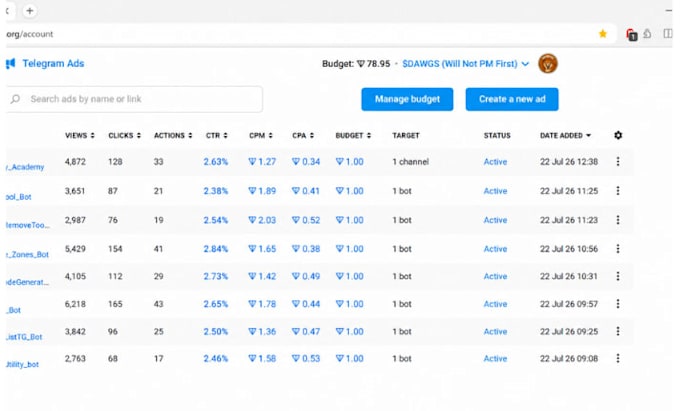Focus the Search ads by name field
This screenshot has height=411, width=680.
tap(134, 99)
